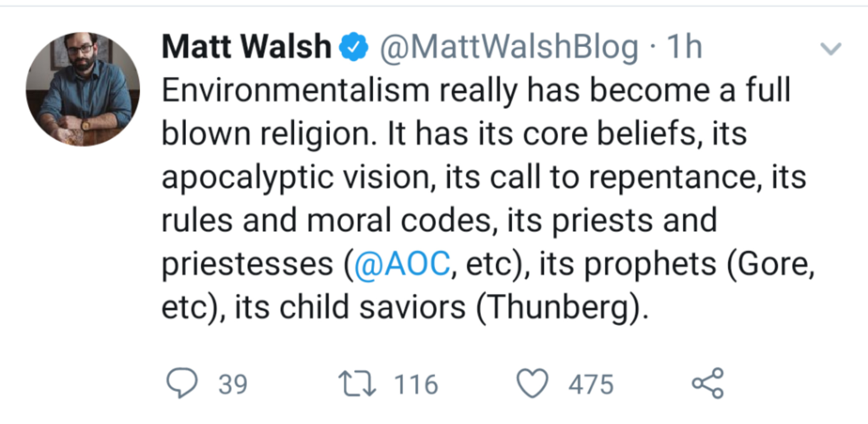Open Matt Walsh's profile picture
Image resolution: width=868 pixels, height=424 pixels.
83,89
